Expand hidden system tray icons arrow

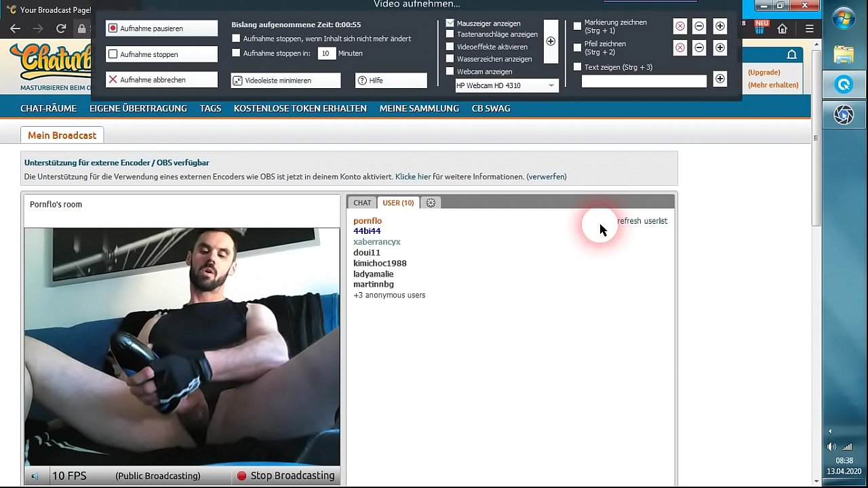pyautogui.click(x=829, y=431)
